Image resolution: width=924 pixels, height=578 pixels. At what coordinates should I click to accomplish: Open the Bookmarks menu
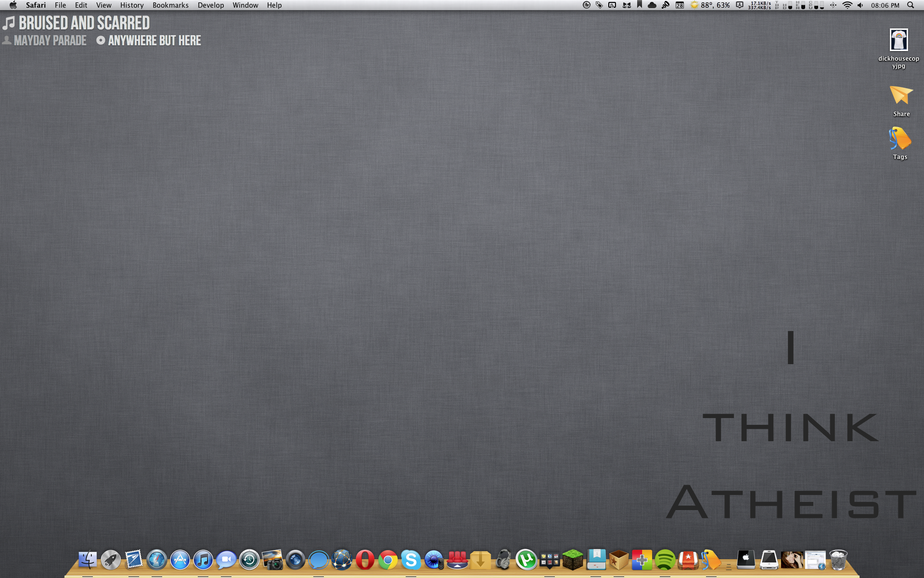tap(170, 5)
